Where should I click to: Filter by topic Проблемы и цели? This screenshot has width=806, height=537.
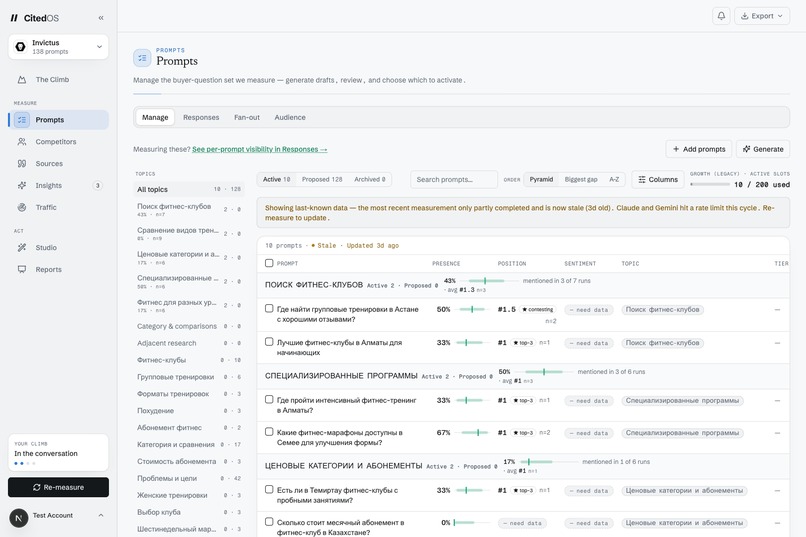click(x=189, y=478)
